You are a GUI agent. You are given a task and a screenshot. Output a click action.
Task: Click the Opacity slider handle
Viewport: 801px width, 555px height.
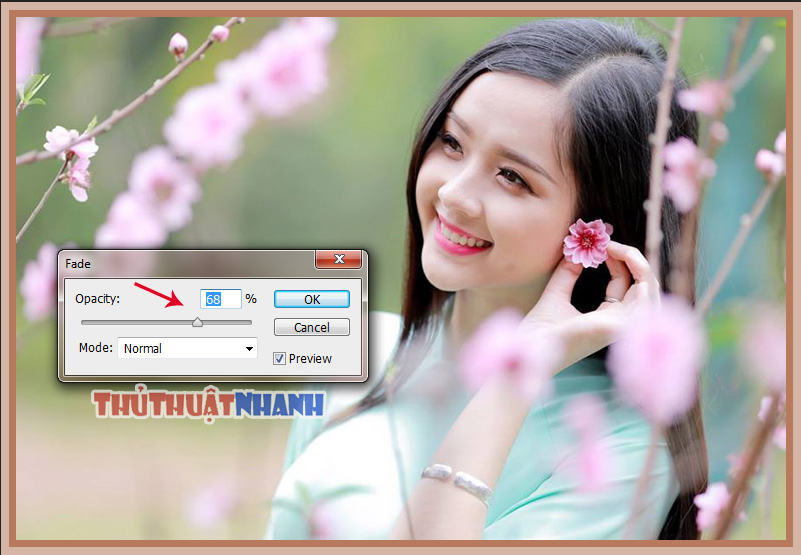[x=197, y=322]
